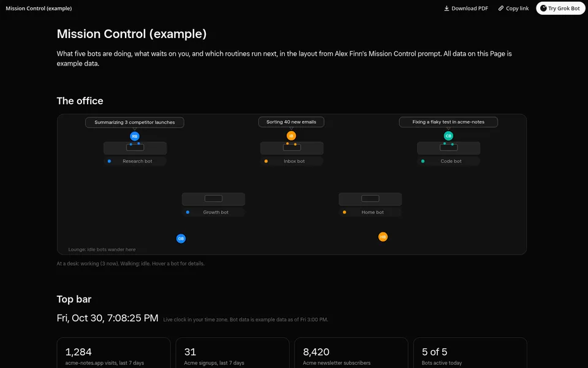Click the Grok logo in Try Grok Bot
Image resolution: width=588 pixels, height=368 pixels.
point(543,8)
